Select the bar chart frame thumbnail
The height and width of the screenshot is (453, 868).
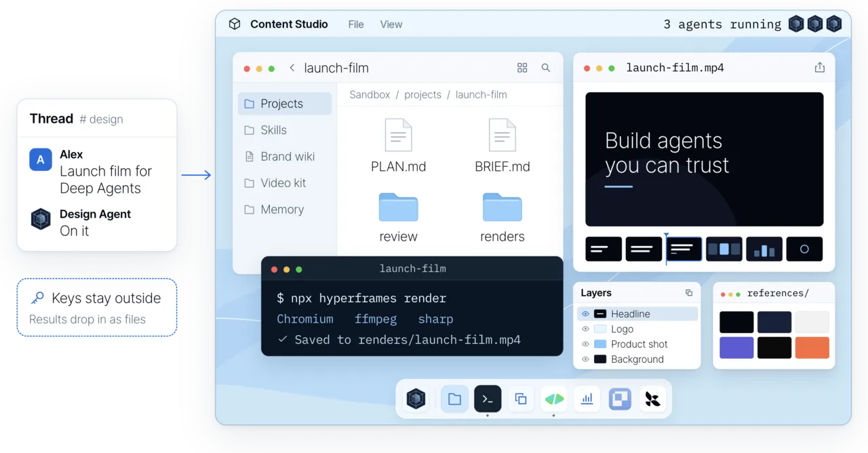764,249
